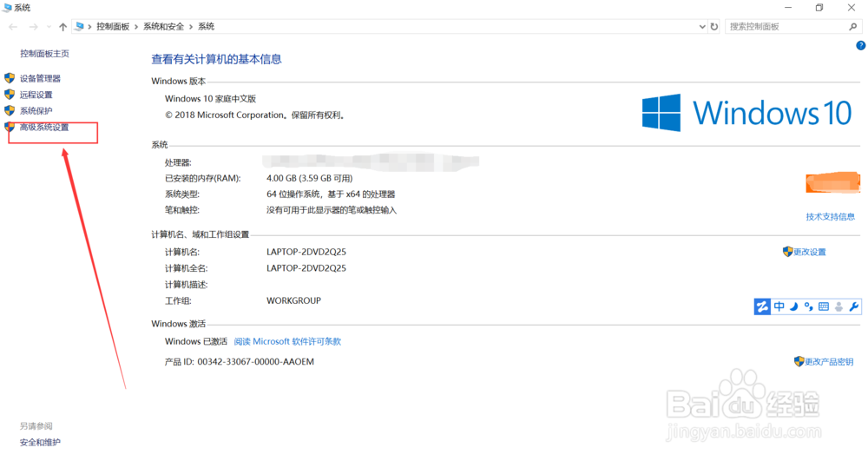Click the shield icon beside 系统保护

point(10,110)
